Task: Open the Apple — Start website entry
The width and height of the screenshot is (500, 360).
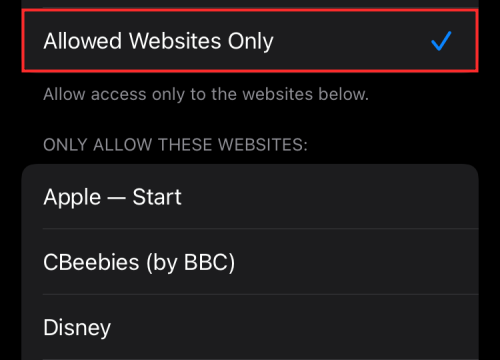Action: 250,197
